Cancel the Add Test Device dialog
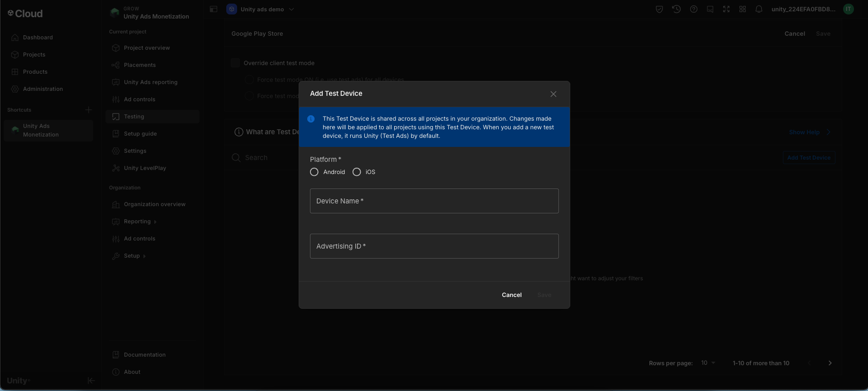This screenshot has height=391, width=868. pyautogui.click(x=511, y=295)
